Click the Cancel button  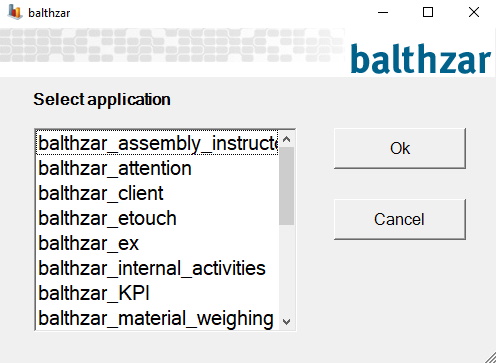(400, 219)
